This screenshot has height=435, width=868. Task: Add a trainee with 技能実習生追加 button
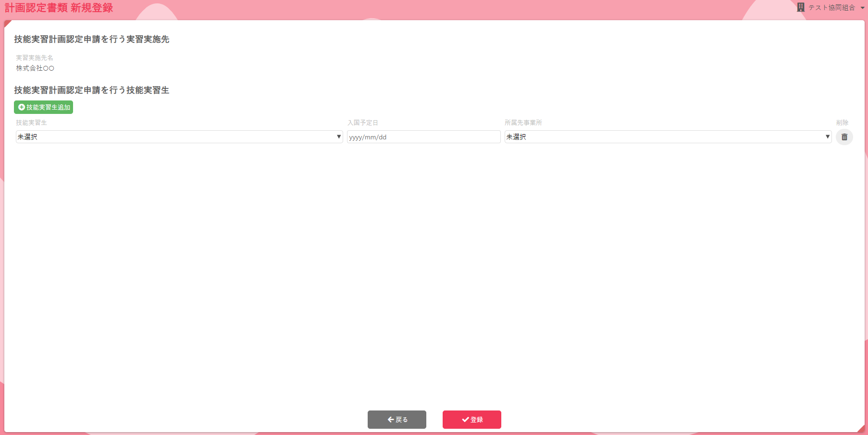(x=44, y=107)
